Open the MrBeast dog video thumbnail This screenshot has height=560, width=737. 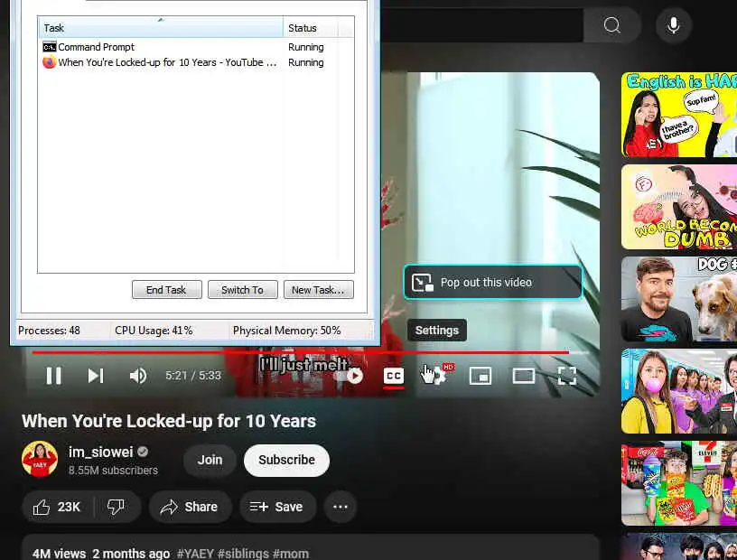tap(679, 299)
